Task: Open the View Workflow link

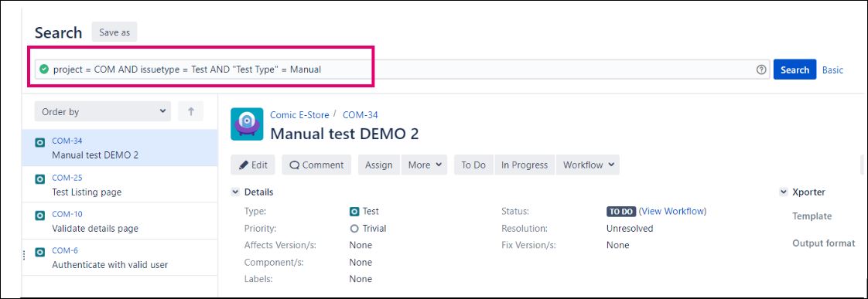Action: click(672, 211)
